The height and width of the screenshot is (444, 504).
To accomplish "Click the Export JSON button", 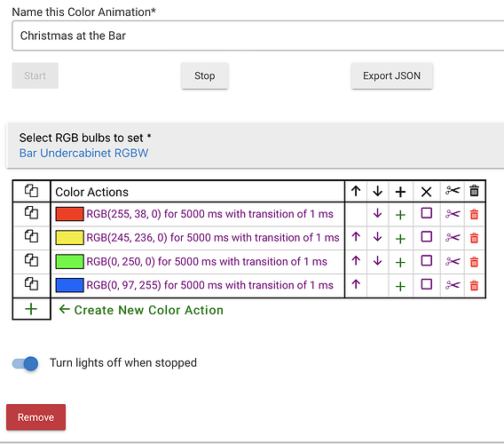I will tap(392, 76).
